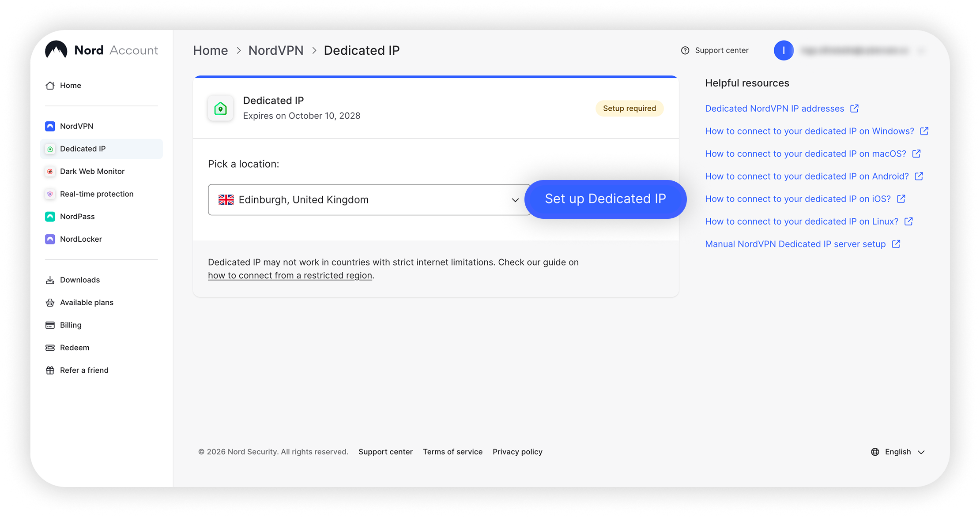The image size is (980, 517).
Task: Open Support center footer link
Action: point(385,452)
